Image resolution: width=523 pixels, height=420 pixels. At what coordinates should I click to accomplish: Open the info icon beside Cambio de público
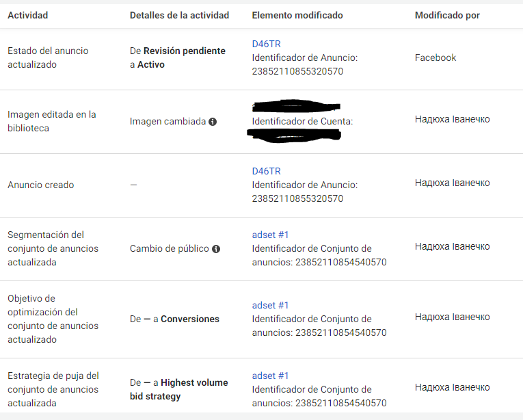[216, 249]
